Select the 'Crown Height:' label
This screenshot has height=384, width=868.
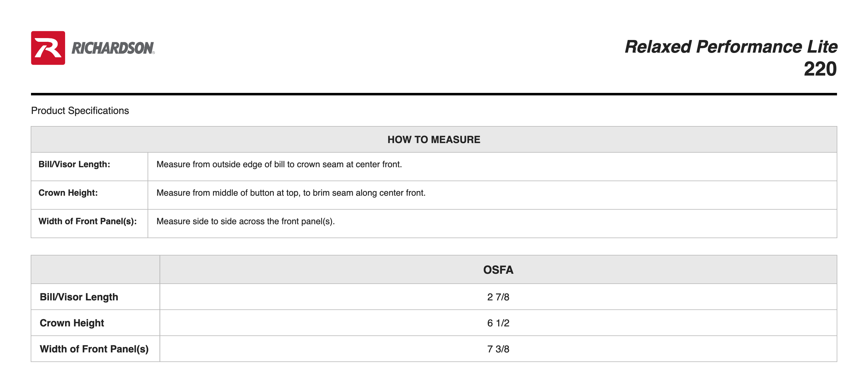tap(68, 193)
